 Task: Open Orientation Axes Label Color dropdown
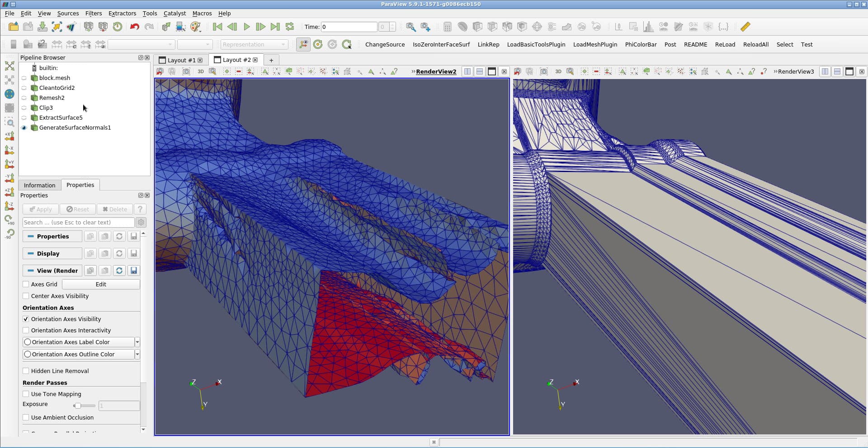tap(137, 342)
